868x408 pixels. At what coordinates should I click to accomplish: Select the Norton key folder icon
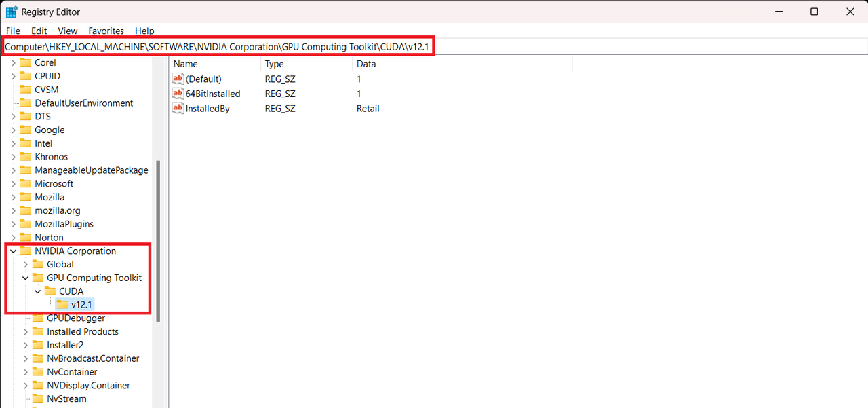26,238
